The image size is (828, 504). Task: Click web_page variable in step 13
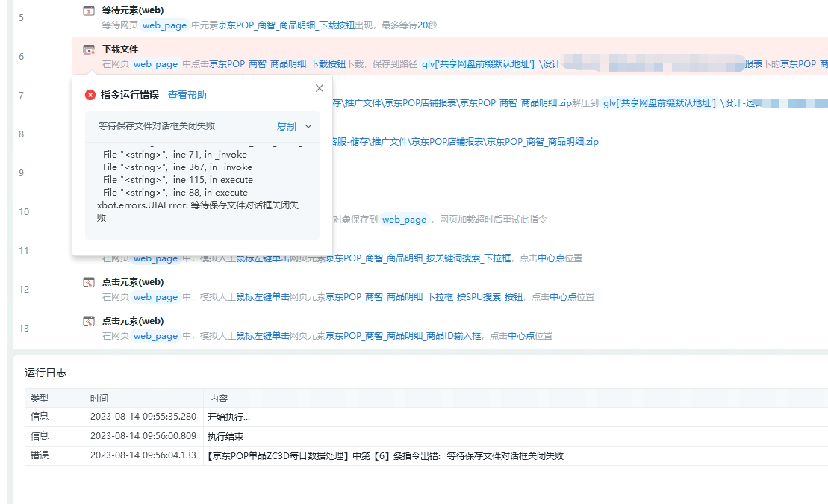click(x=155, y=335)
